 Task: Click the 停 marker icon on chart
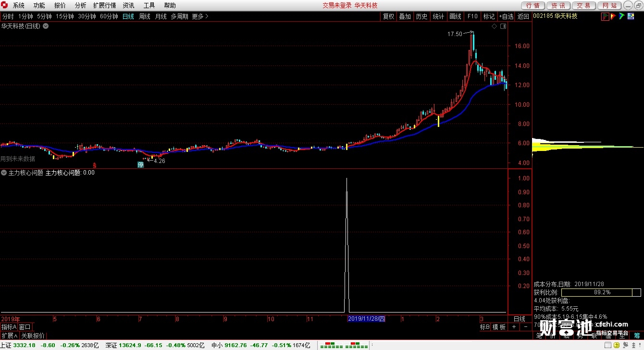pyautogui.click(x=141, y=164)
